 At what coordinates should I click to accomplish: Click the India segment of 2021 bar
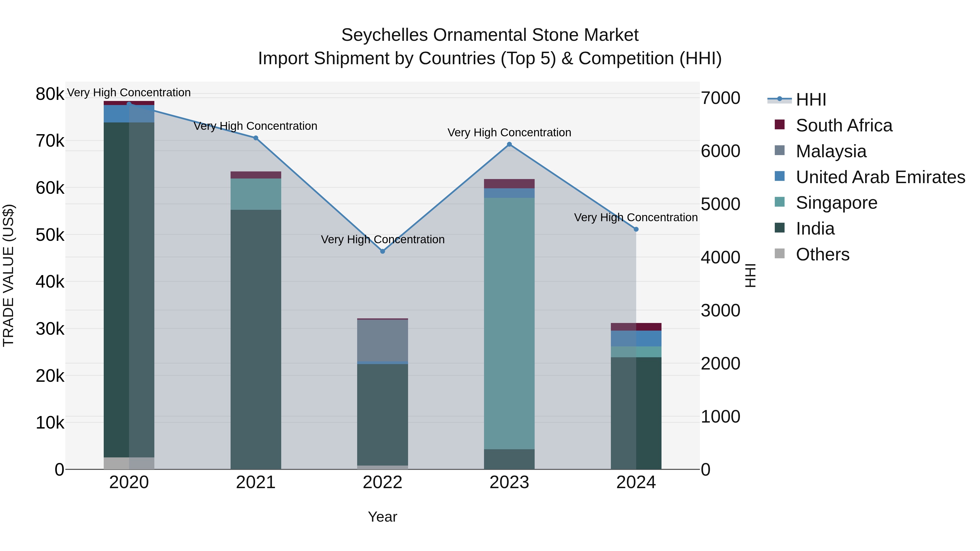[256, 340]
